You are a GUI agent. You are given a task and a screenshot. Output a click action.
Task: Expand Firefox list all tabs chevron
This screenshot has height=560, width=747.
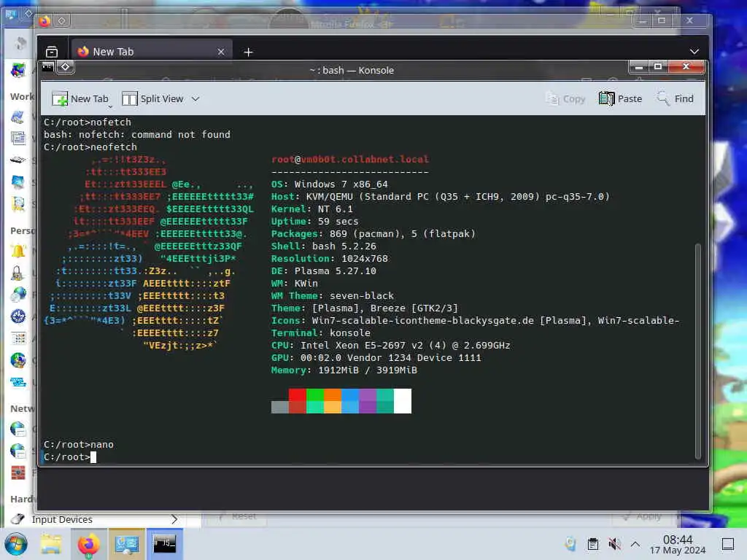tap(694, 52)
